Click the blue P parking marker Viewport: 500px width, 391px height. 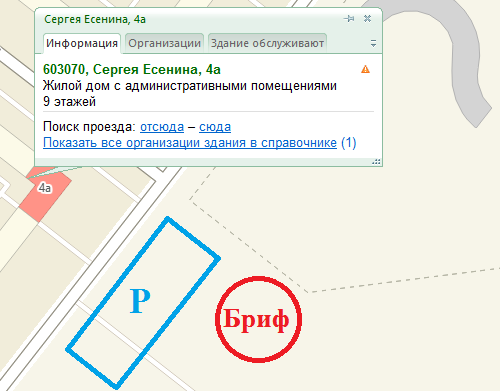pos(140,301)
